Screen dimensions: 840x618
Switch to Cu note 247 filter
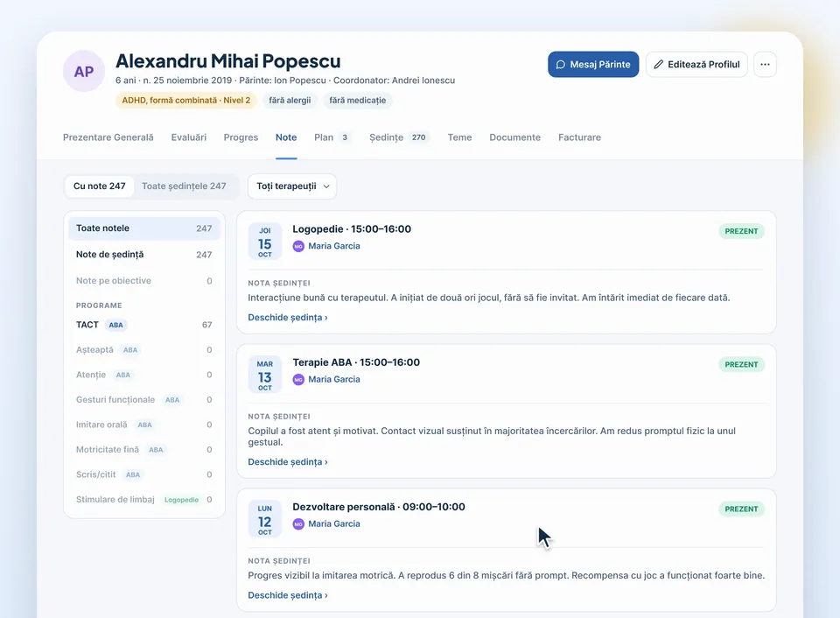point(100,186)
